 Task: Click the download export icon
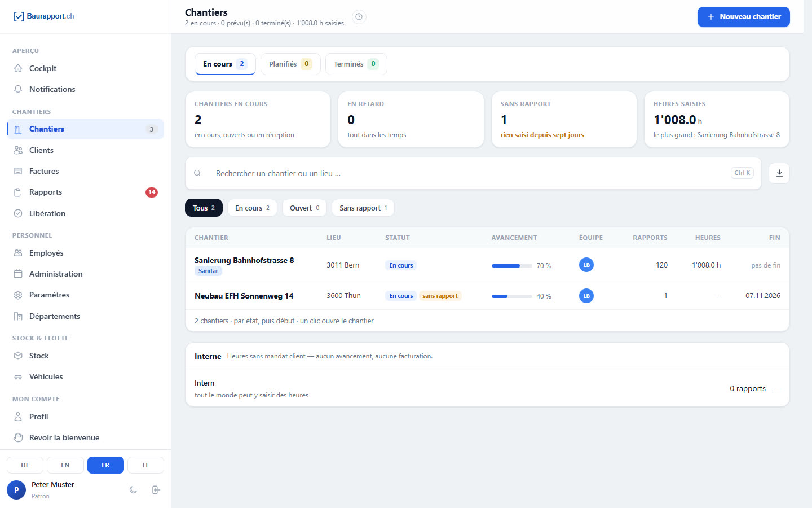779,173
